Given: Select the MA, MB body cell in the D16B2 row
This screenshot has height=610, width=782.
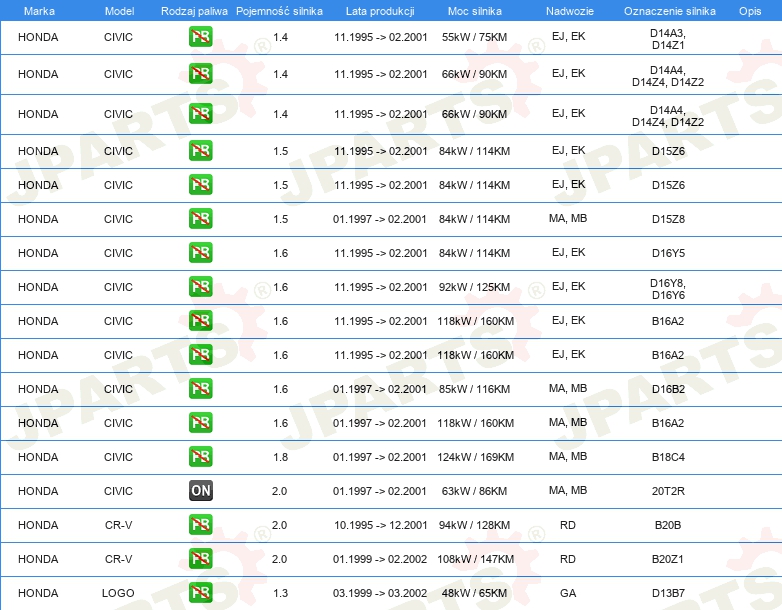Looking at the screenshot, I should pos(568,389).
